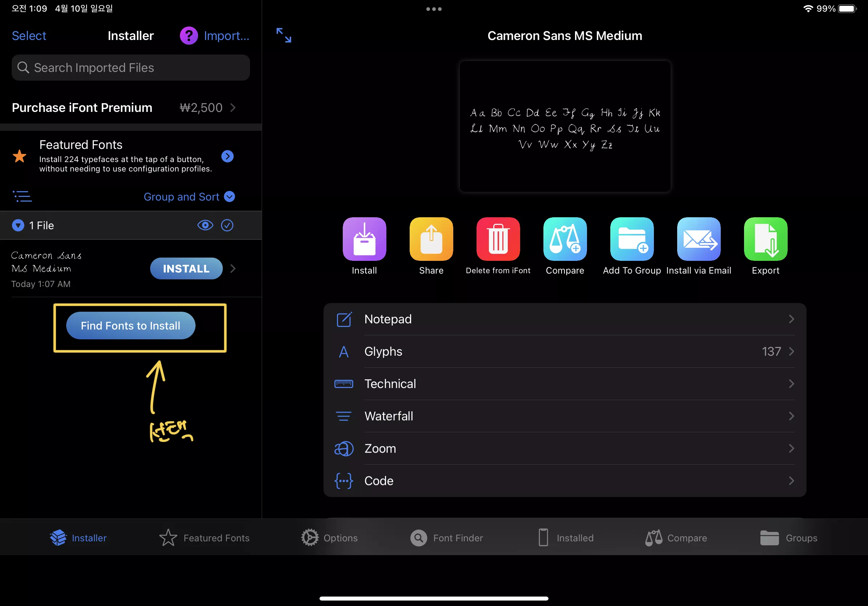
Task: Click the INSTALL button for Cameron Sans
Action: [186, 268]
